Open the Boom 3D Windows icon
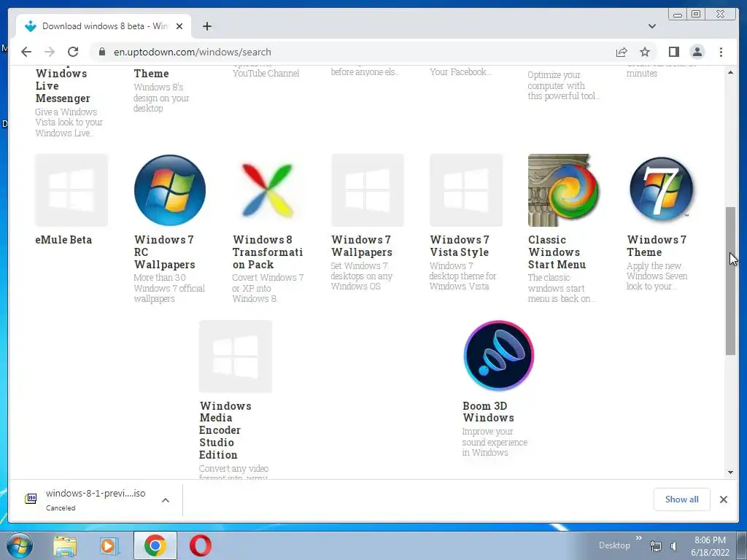 499,356
